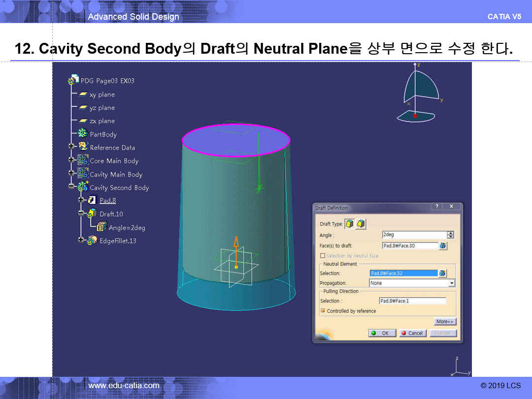The width and height of the screenshot is (532, 399).
Task: Select the constant angle draft type icon
Action: point(350,224)
